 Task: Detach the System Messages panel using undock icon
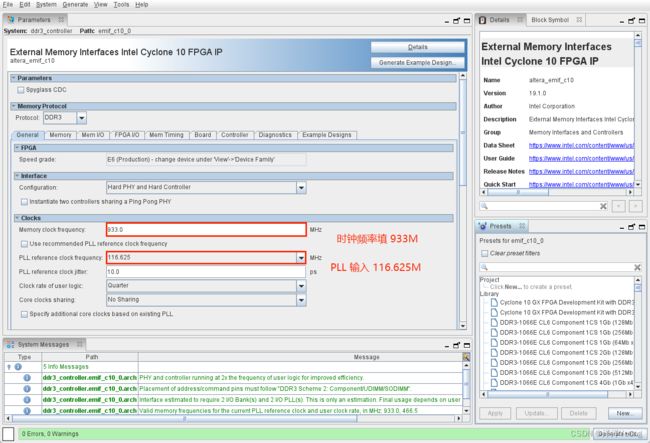(x=456, y=345)
